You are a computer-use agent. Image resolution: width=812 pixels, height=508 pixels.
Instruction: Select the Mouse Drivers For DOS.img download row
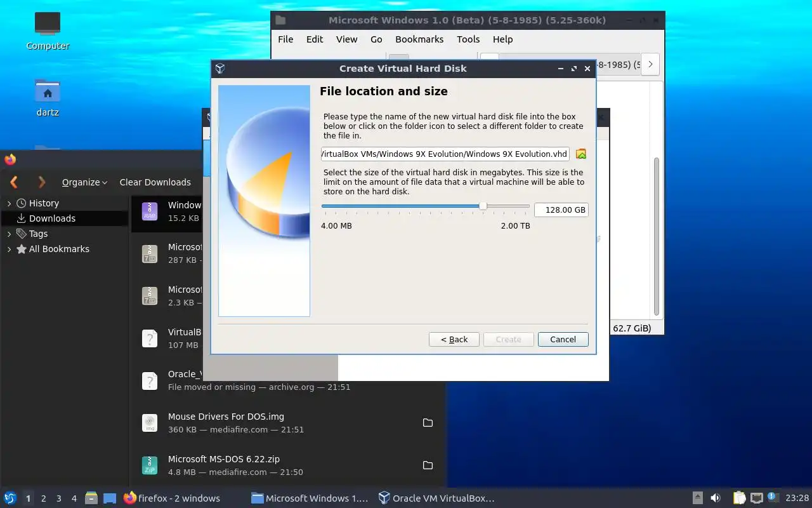[x=289, y=423]
